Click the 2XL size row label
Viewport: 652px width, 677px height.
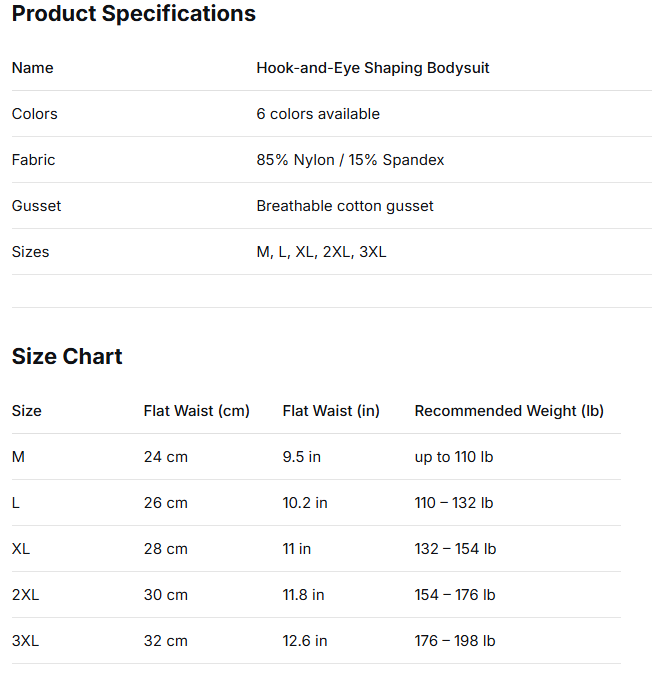point(25,595)
